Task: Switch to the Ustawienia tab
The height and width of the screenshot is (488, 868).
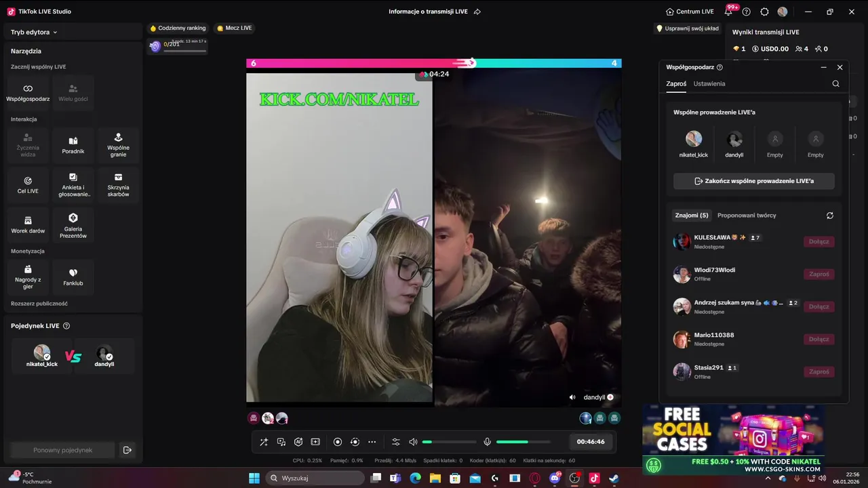Action: [709, 83]
